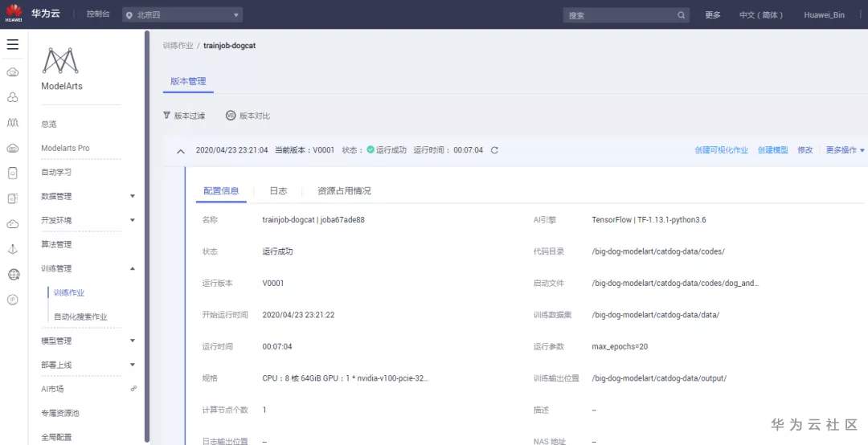Click the trainjob-dogcat | joba67ade88 name value
The width and height of the screenshot is (868, 445).
click(313, 220)
